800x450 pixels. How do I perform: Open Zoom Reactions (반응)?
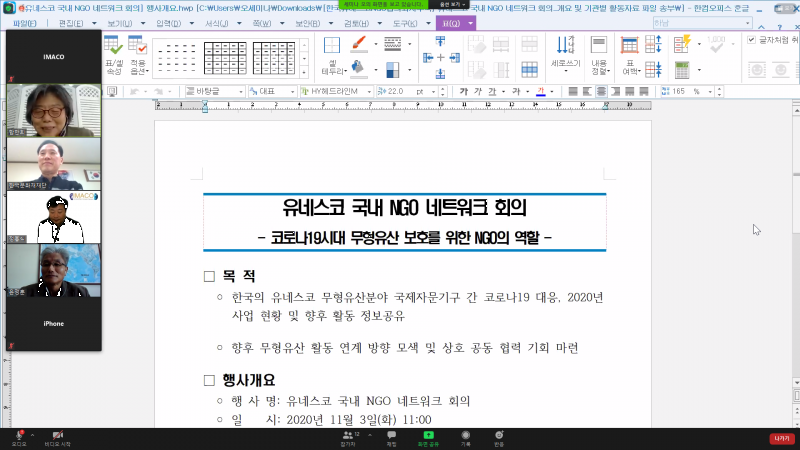[x=499, y=438]
